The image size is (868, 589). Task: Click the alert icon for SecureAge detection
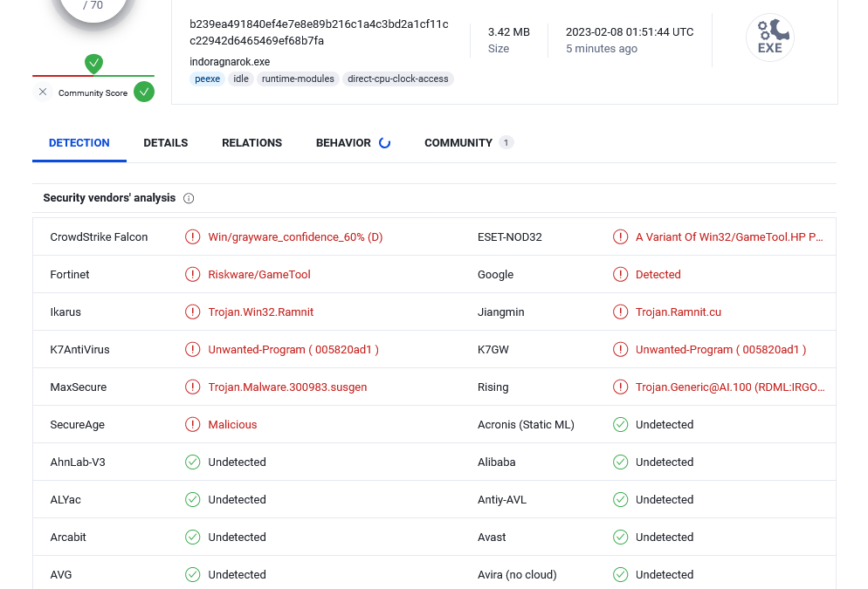pos(193,425)
